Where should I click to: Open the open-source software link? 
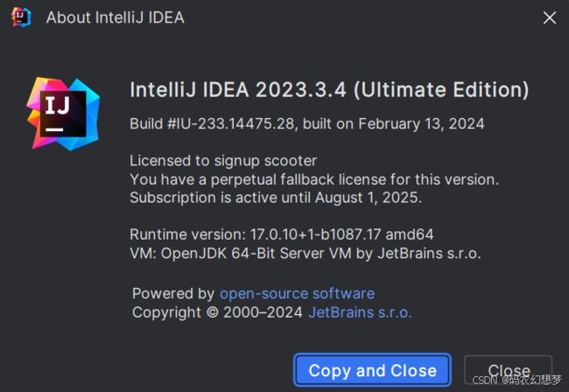[297, 293]
